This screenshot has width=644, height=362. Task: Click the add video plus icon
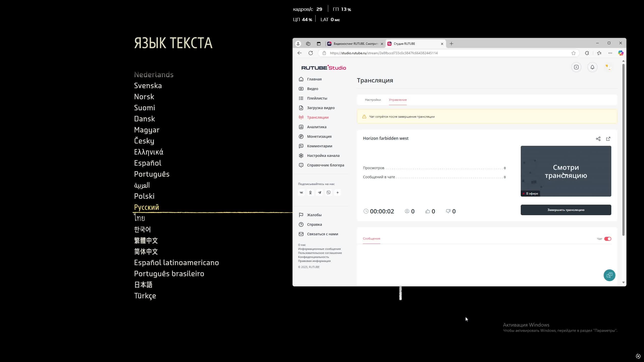tap(576, 67)
